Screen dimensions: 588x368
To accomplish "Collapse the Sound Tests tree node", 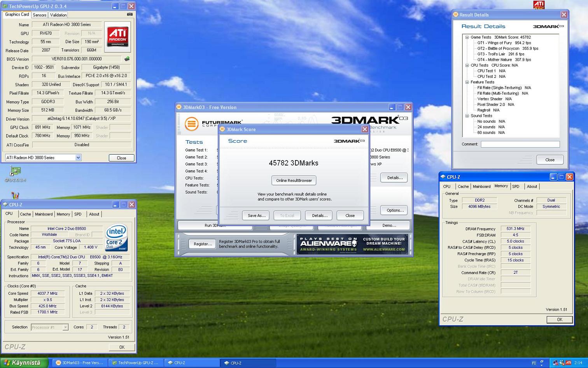I will pyautogui.click(x=467, y=116).
